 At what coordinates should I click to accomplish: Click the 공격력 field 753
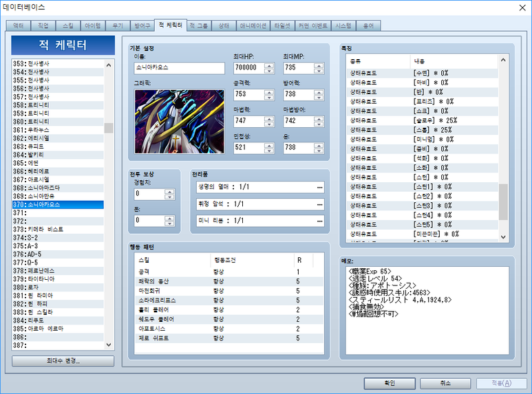click(249, 94)
